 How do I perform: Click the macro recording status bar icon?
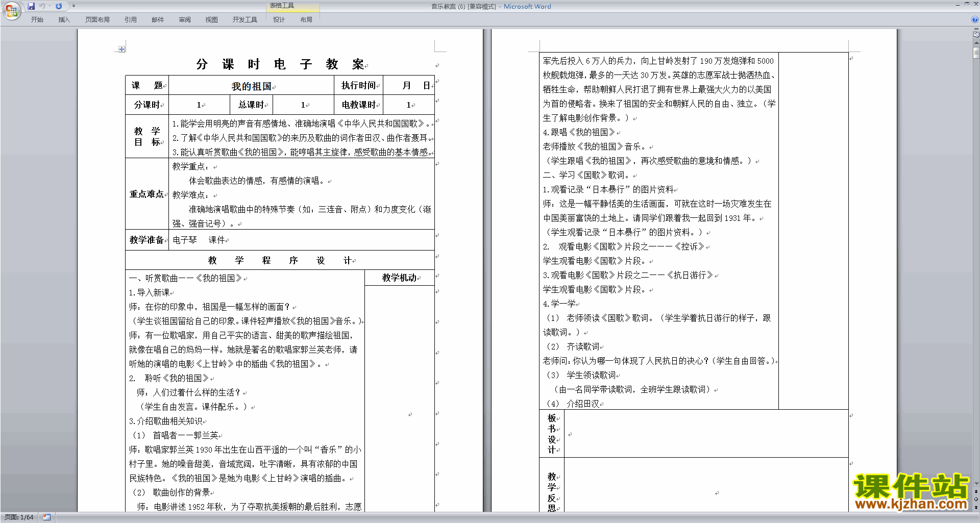tap(46, 517)
